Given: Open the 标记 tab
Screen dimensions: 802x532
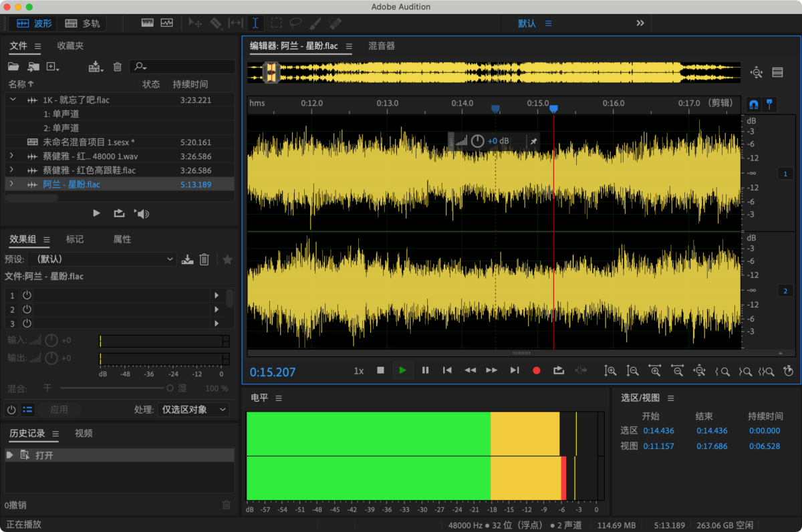Looking at the screenshot, I should [75, 239].
